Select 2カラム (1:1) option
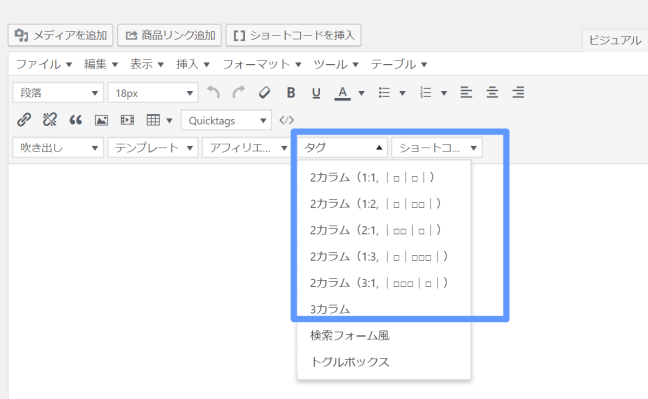The image size is (648, 399). pos(384,177)
